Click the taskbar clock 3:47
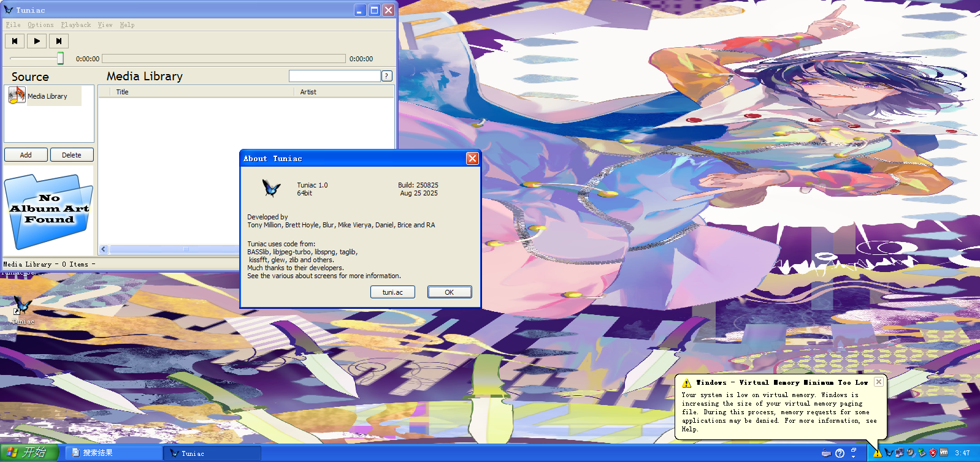The image size is (980, 462). [x=962, y=453]
